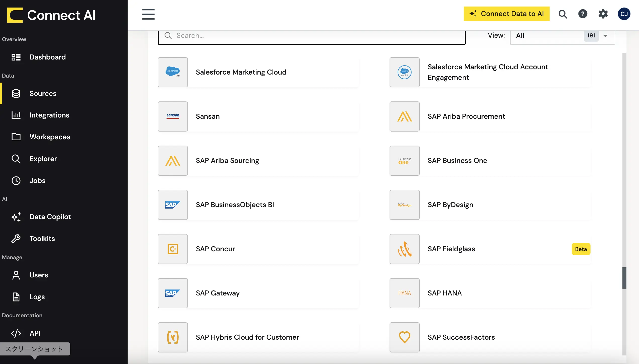Open the CJ user avatar menu

coord(624,14)
